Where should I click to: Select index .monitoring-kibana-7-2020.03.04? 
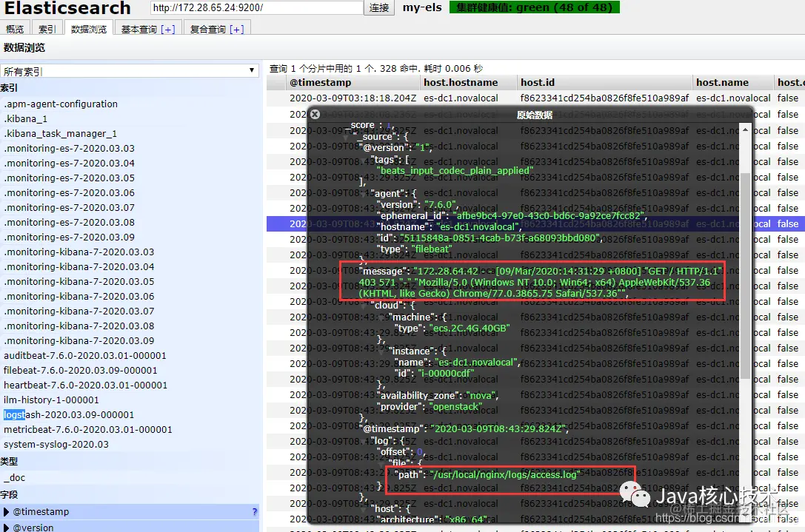click(79, 267)
